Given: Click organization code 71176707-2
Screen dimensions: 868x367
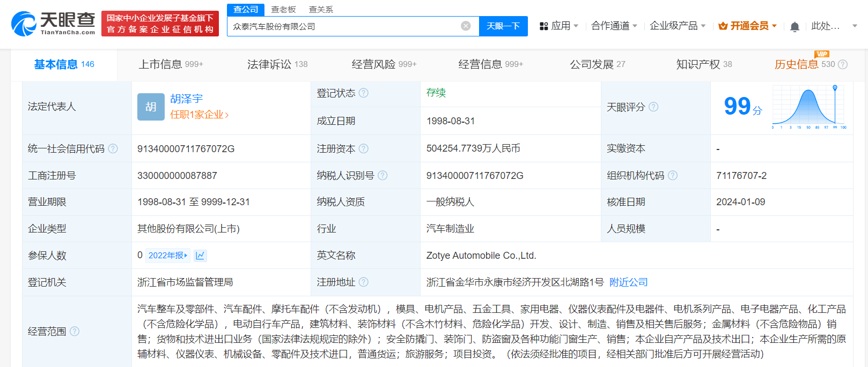Looking at the screenshot, I should pos(741,176).
